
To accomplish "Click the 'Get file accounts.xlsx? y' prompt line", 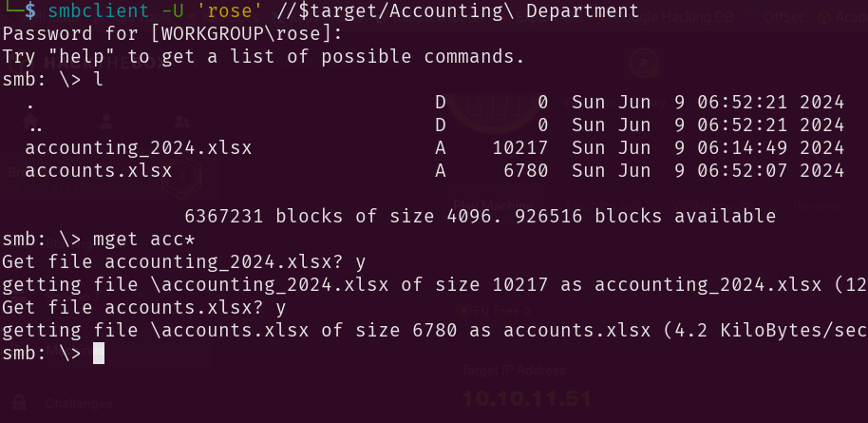I will coord(144,308).
